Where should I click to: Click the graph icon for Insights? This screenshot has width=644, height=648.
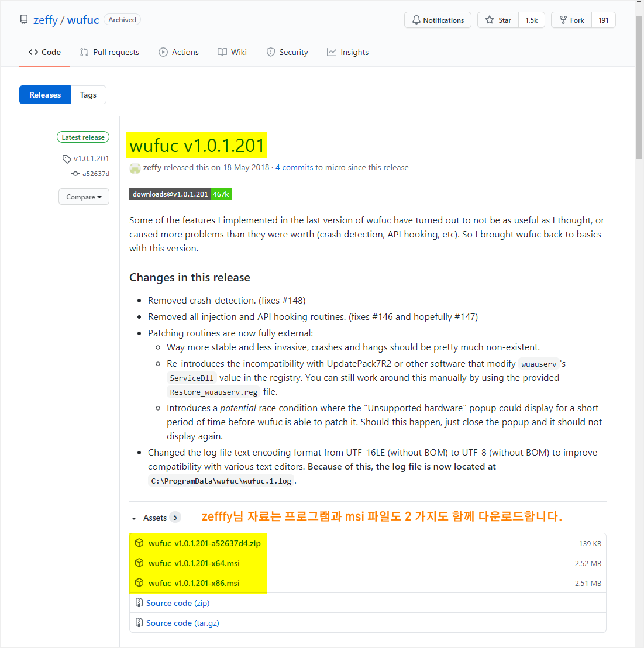pos(332,52)
